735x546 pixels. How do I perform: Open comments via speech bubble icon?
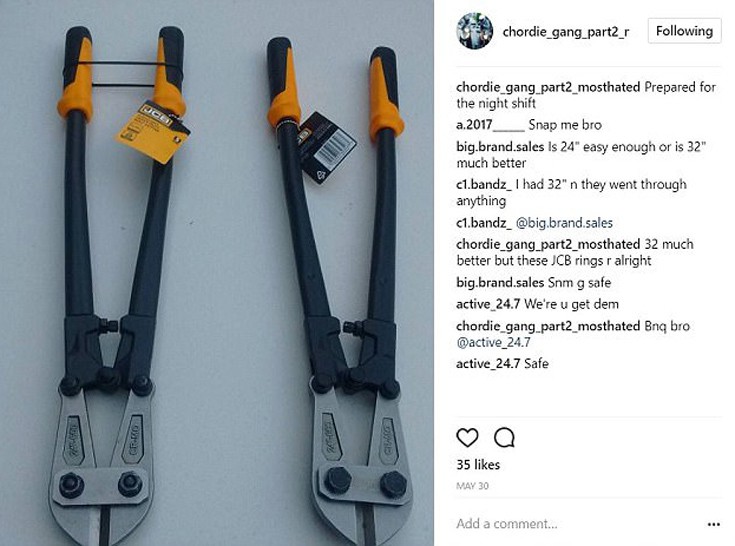click(504, 438)
